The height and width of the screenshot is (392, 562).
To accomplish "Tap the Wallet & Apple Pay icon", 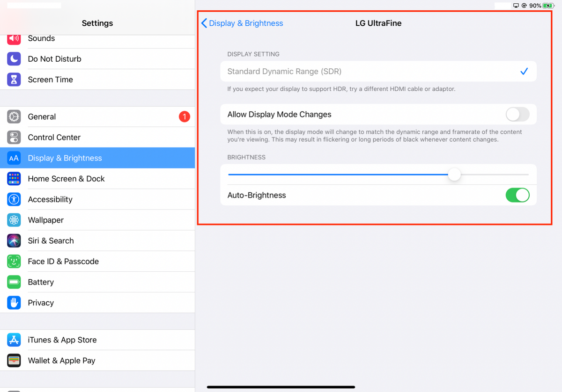I will 14,361.
